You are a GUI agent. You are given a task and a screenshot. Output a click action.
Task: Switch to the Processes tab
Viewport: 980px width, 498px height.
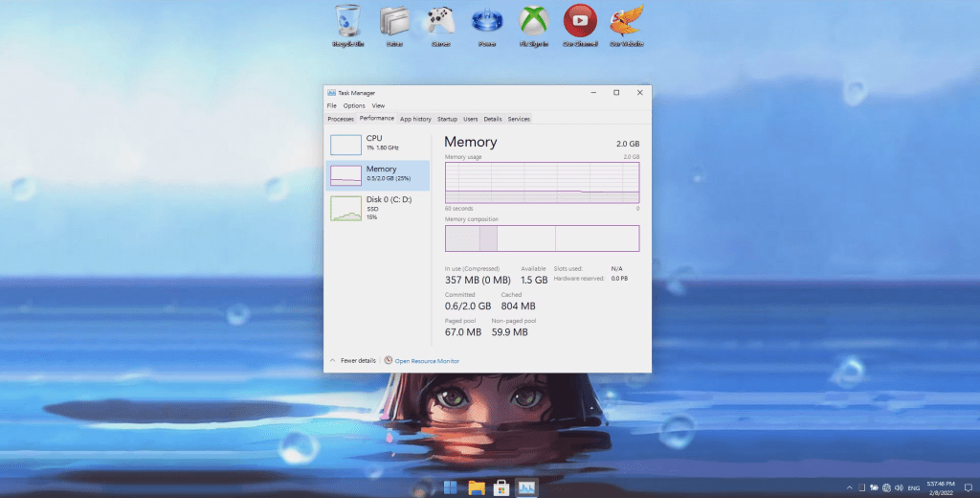(x=341, y=119)
